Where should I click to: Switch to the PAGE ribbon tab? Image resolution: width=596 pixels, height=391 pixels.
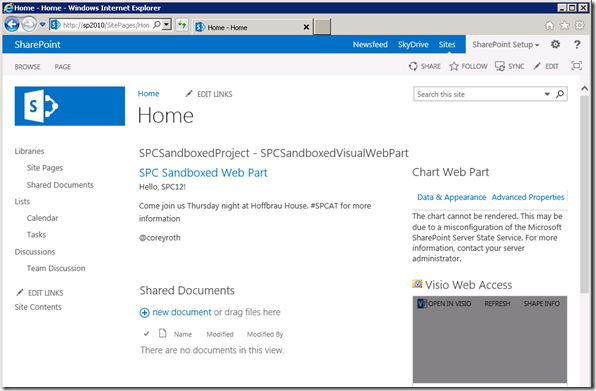click(x=62, y=67)
